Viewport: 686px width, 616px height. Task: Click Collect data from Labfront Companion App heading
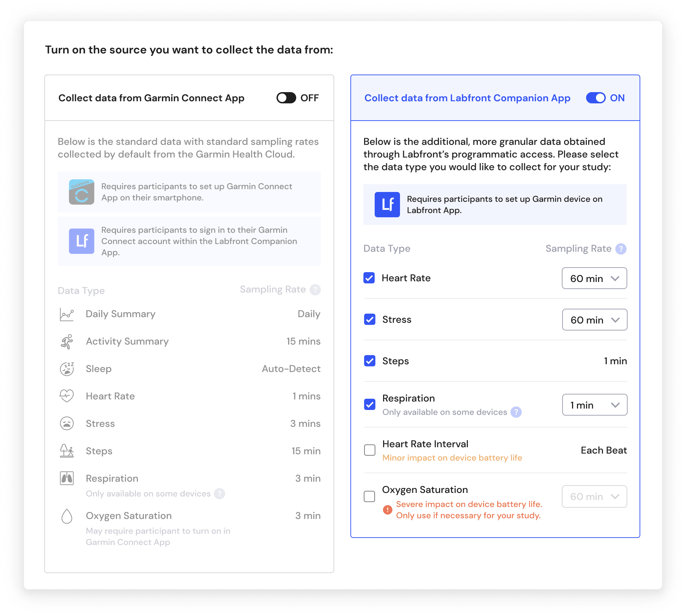point(467,98)
